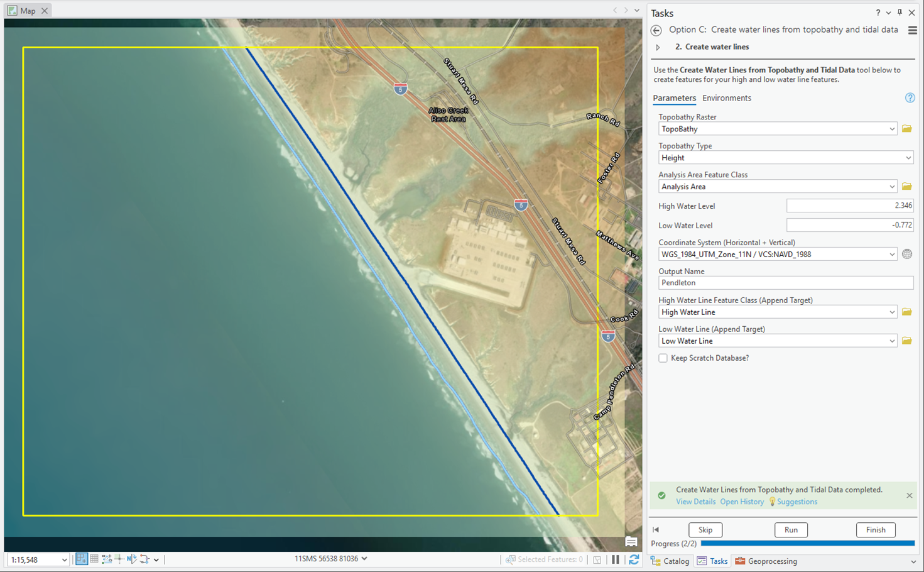The image size is (924, 572).
Task: Open Tasks pane help question mark
Action: [x=878, y=13]
